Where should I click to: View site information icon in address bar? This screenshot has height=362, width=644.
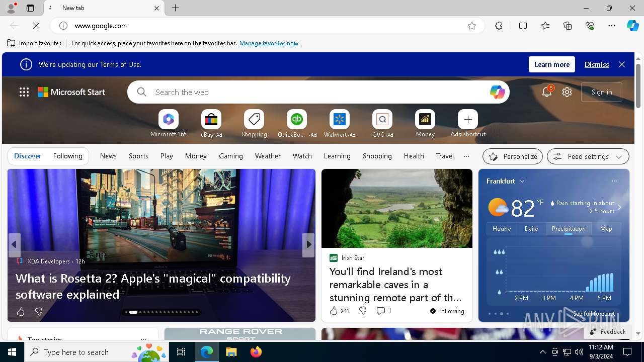(63, 26)
